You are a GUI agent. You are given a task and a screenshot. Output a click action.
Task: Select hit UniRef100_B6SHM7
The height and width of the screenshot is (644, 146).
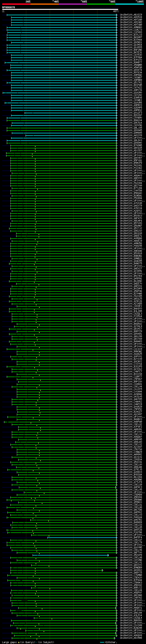131,37
